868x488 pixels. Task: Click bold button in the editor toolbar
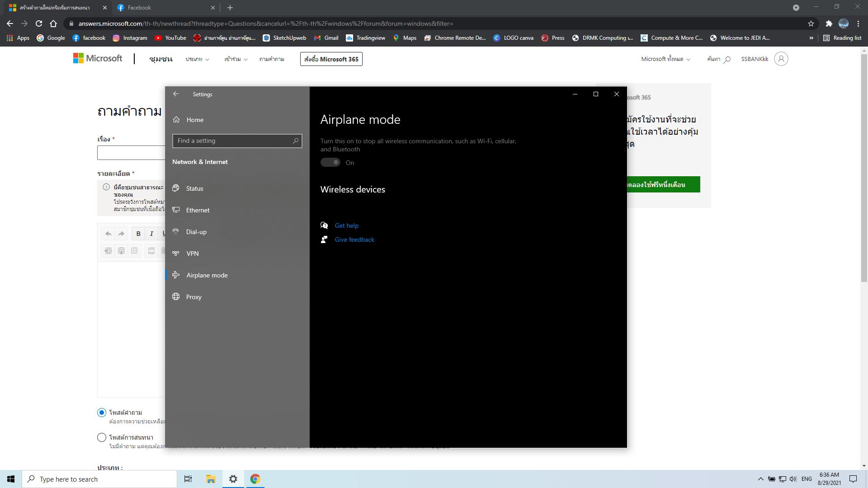[x=138, y=234]
